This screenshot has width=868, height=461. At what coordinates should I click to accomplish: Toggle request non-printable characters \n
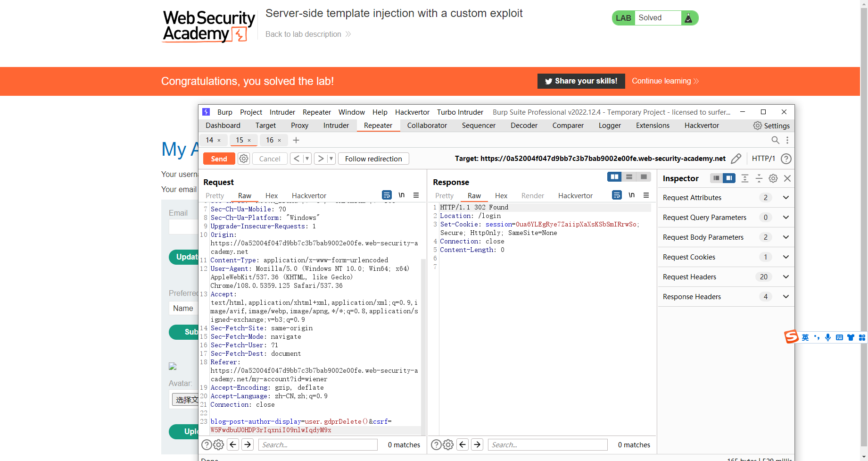402,195
